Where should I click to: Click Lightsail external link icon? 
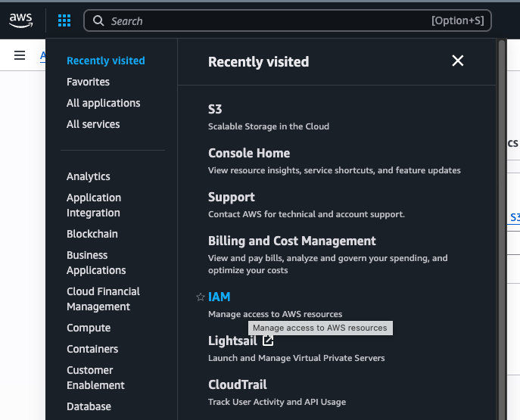tap(268, 341)
